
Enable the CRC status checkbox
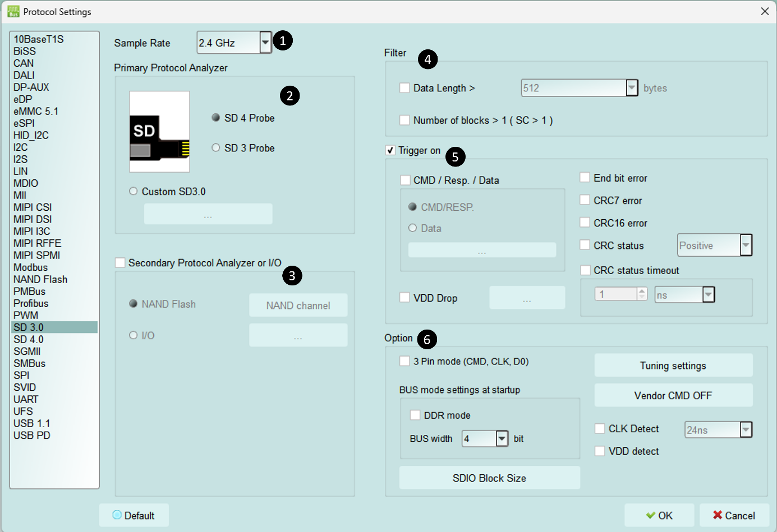(585, 245)
